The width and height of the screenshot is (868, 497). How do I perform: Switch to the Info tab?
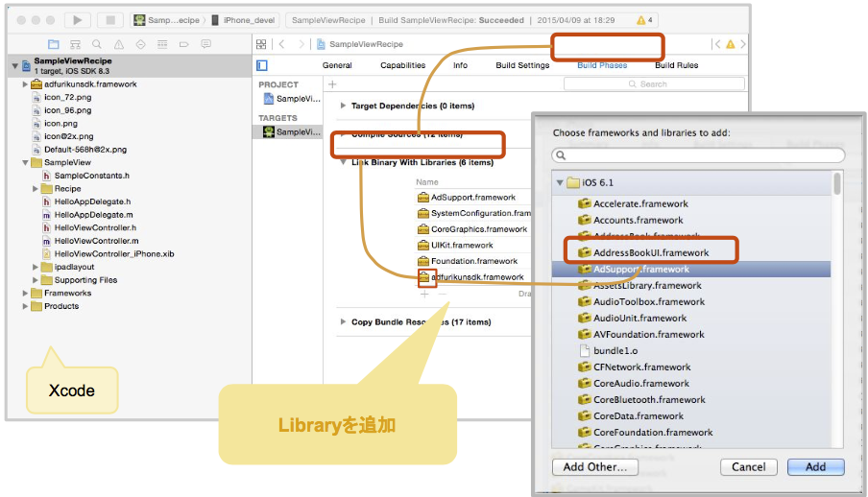[x=460, y=65]
